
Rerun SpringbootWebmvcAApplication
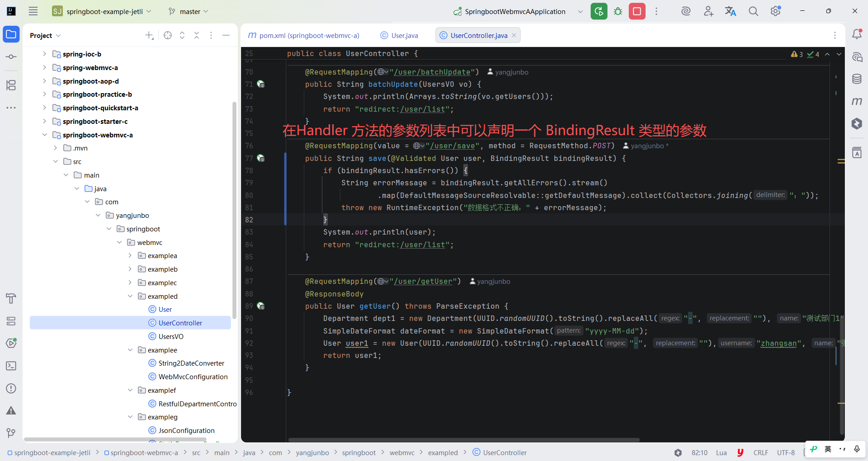tap(599, 11)
